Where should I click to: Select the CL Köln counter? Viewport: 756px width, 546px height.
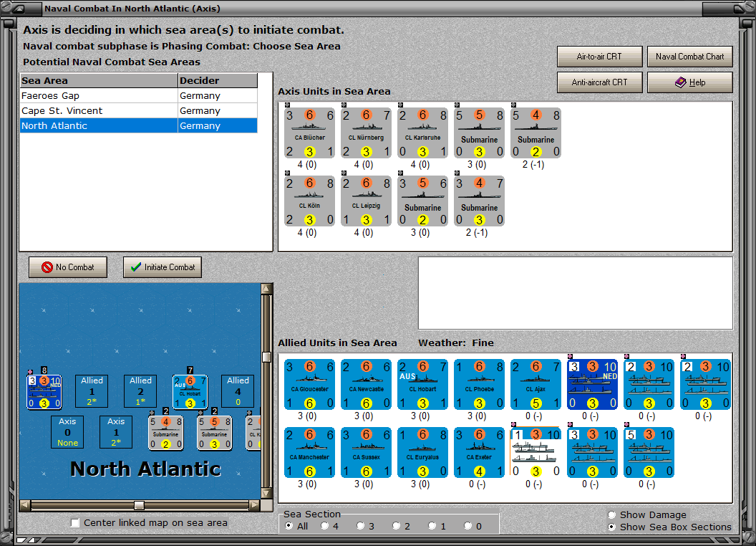309,201
